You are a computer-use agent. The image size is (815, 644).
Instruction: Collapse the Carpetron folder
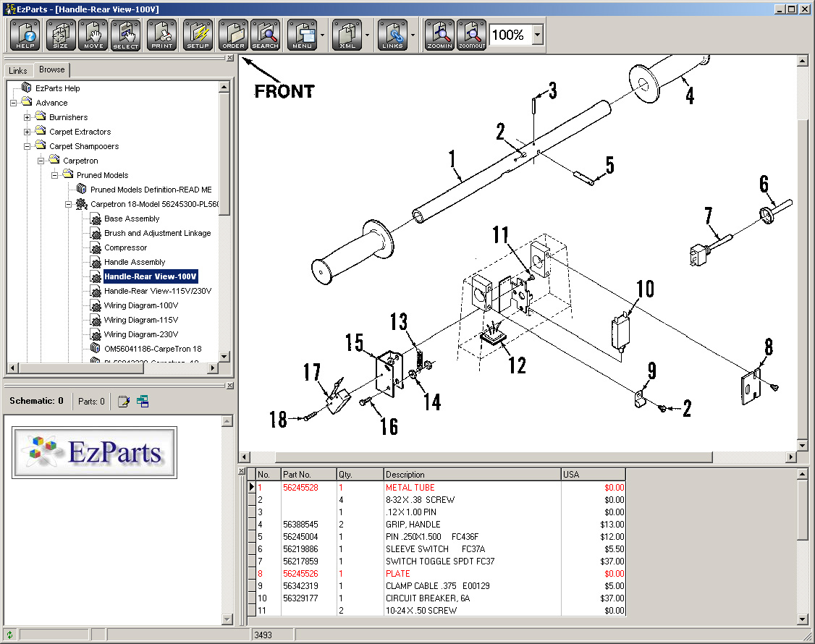pos(41,161)
